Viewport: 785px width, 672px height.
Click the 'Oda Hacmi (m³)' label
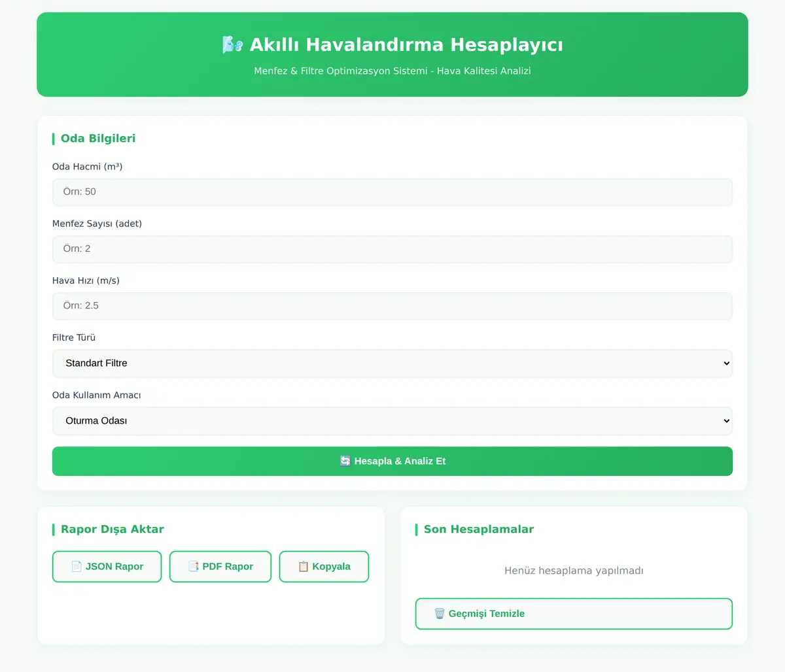pos(88,167)
